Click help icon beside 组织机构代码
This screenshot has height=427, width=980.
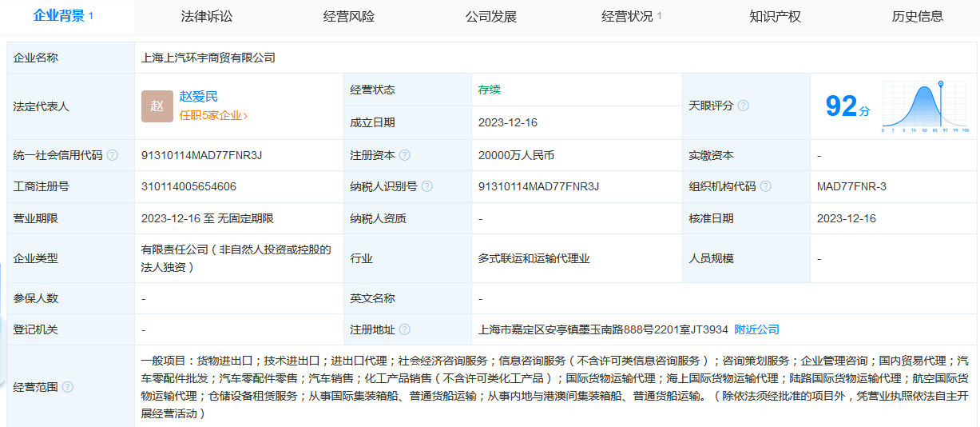click(x=766, y=186)
